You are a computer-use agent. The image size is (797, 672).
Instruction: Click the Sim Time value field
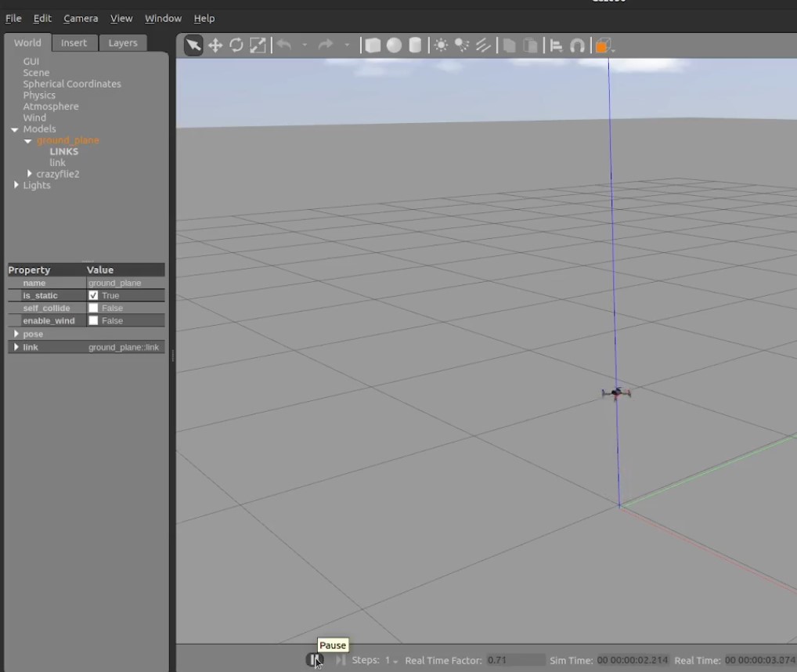pyautogui.click(x=633, y=659)
